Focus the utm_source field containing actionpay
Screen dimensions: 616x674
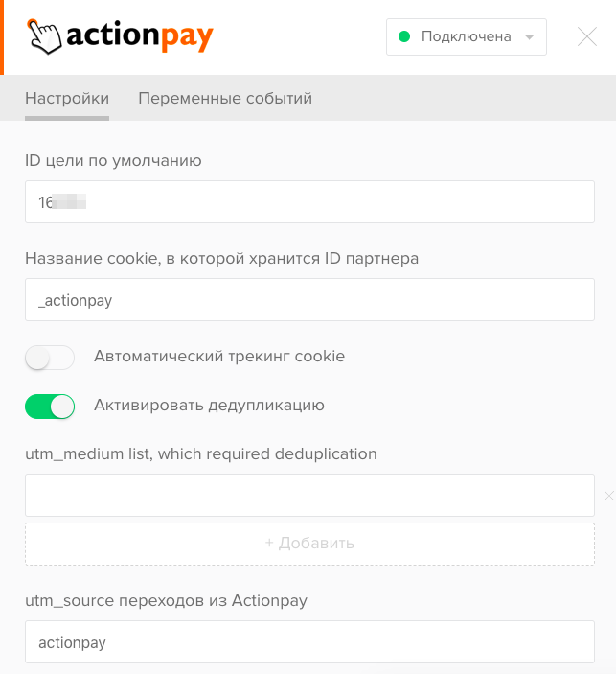click(309, 641)
